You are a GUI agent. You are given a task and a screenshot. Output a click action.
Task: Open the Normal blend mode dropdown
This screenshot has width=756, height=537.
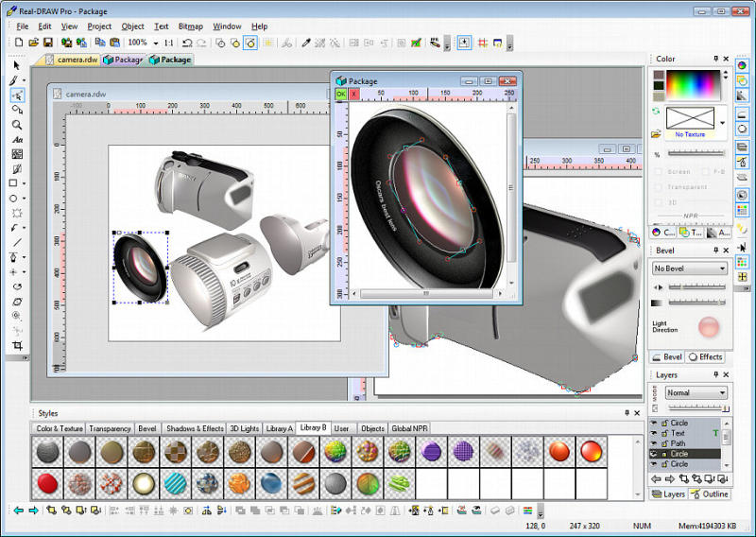(696, 392)
